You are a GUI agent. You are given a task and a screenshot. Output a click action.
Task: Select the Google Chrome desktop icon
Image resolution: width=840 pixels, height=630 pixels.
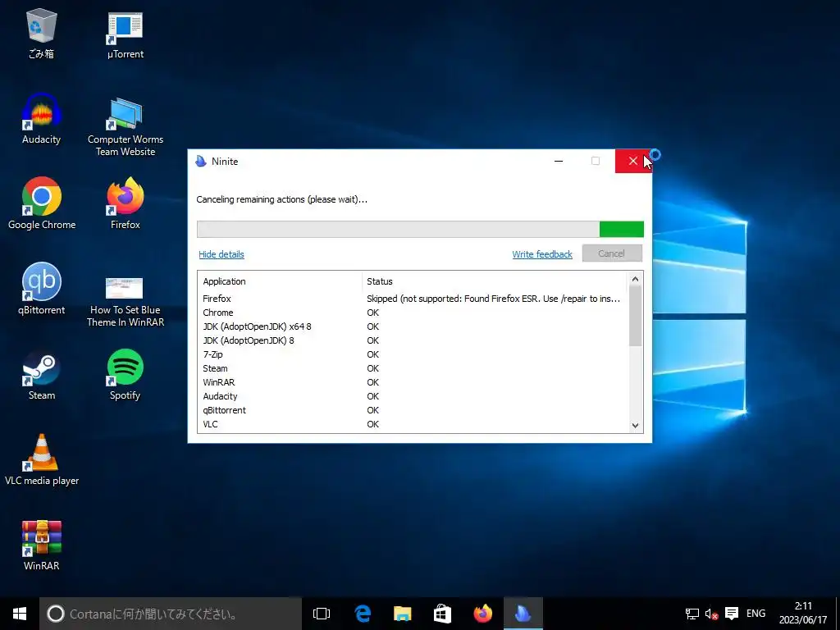coord(42,203)
